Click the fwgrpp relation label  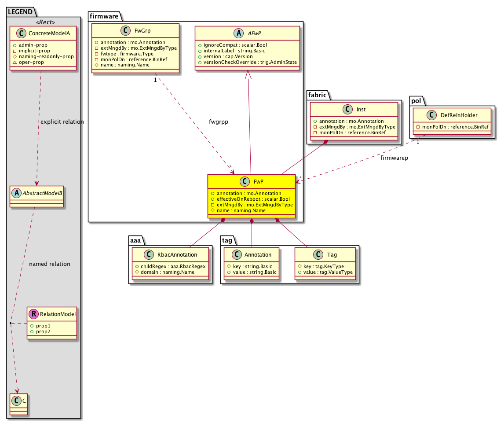click(218, 122)
